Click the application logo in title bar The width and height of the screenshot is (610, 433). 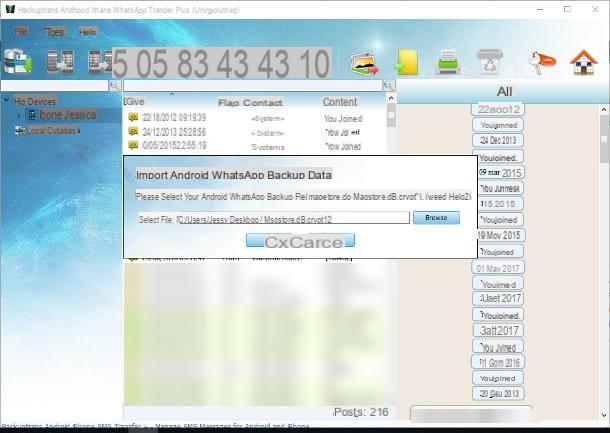(x=10, y=9)
